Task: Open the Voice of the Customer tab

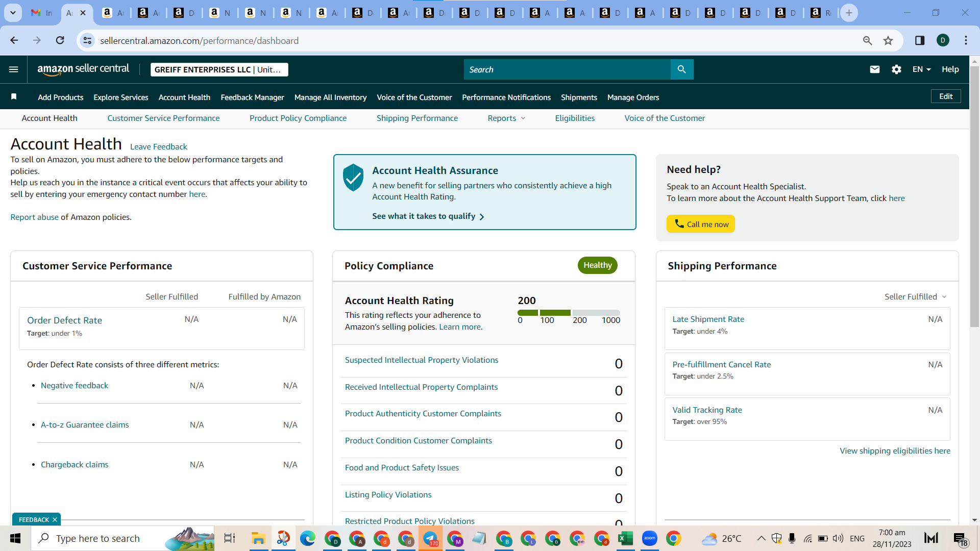Action: 665,118
